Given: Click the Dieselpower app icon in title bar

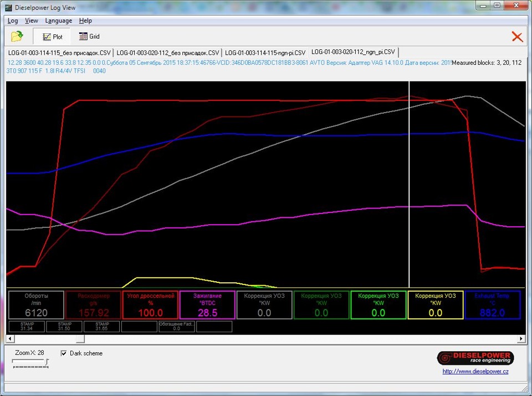Looking at the screenshot, I should click(8, 7).
